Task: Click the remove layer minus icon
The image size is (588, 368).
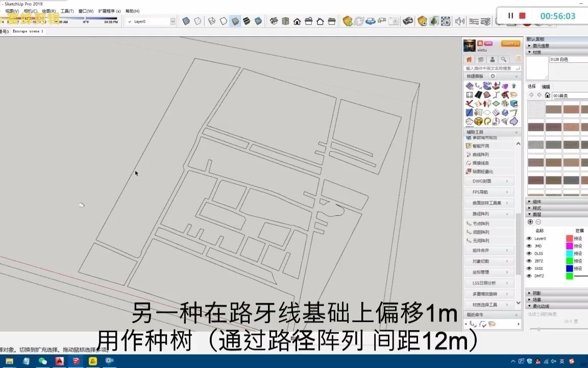Action: [x=538, y=221]
